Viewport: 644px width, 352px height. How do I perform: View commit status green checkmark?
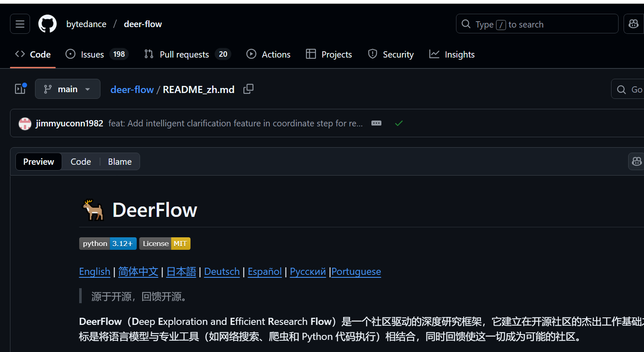(x=399, y=123)
